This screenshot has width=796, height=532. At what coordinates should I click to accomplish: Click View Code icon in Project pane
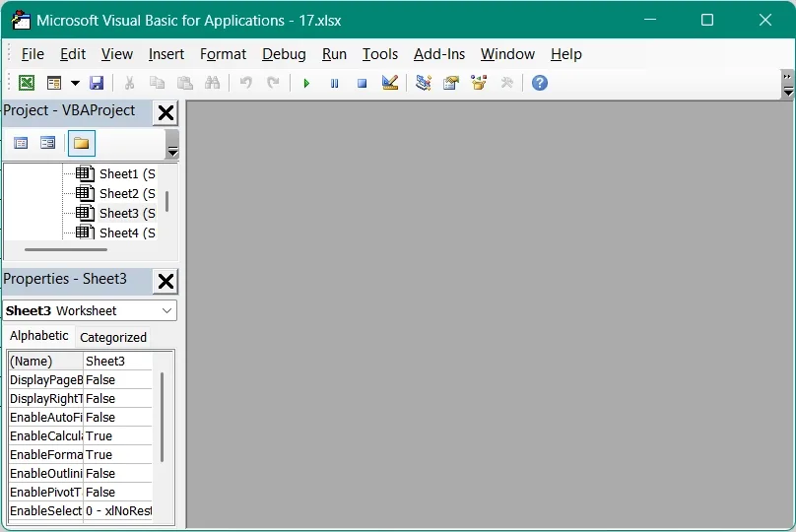21,143
